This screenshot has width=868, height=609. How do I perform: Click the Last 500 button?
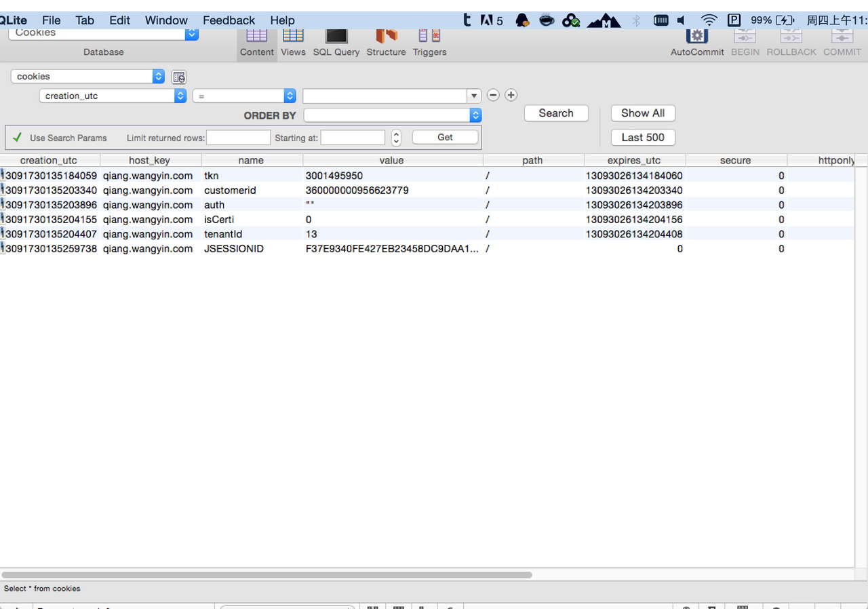pos(643,137)
